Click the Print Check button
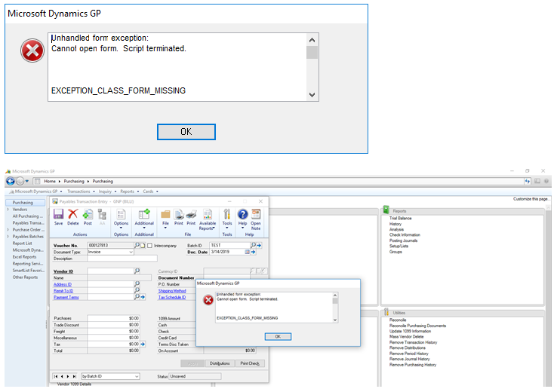 [x=250, y=363]
